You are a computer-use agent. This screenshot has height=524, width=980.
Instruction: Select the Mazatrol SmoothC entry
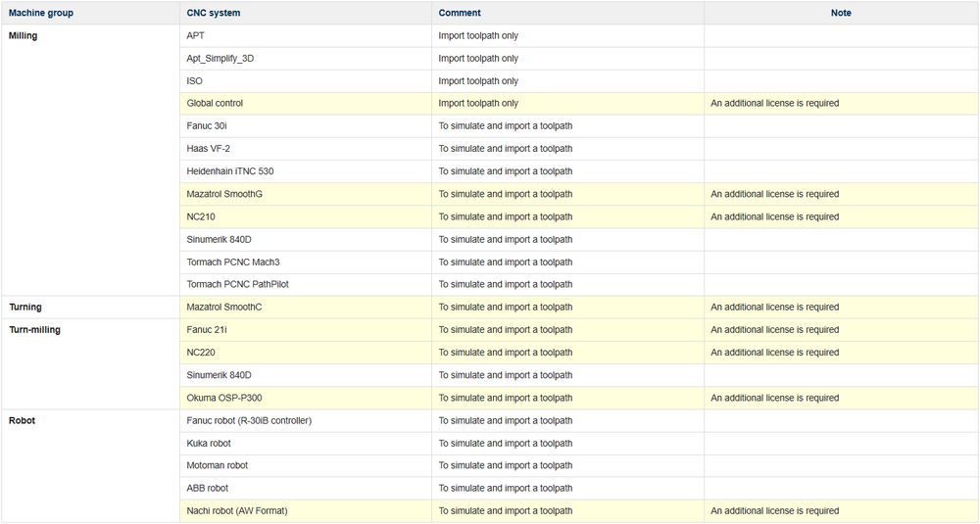click(224, 308)
